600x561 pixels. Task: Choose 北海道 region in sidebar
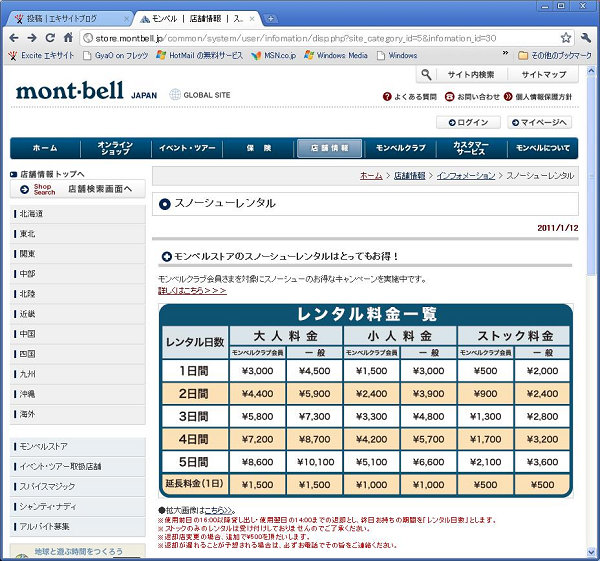point(78,214)
